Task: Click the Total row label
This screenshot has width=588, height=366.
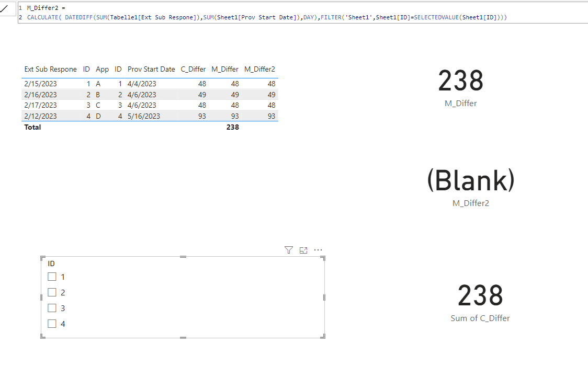Action: [32, 128]
